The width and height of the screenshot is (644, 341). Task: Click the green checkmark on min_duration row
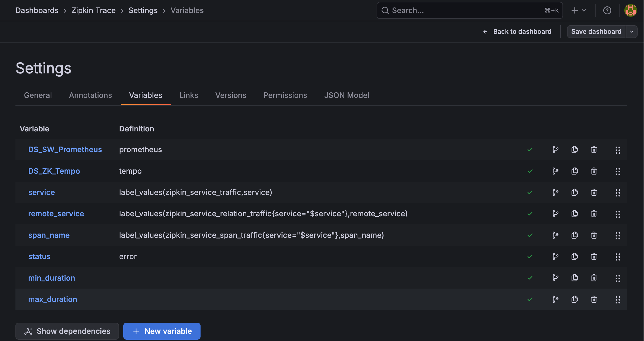pos(530,278)
